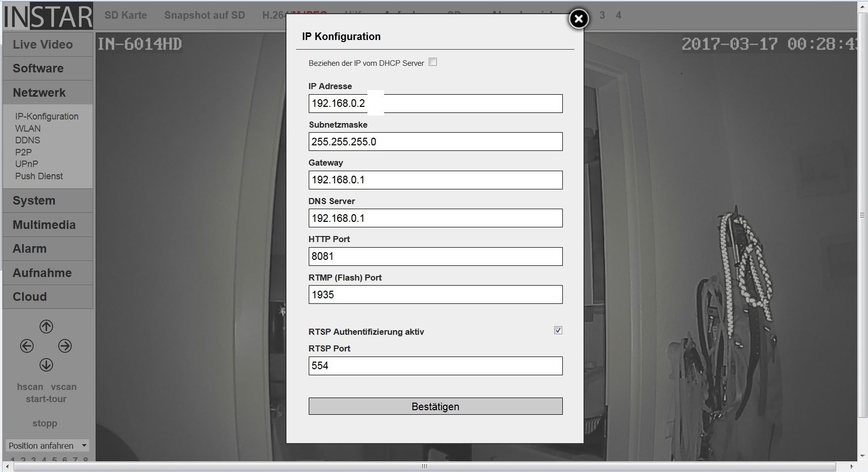Open DDNS settings in the sidebar

(x=27, y=140)
